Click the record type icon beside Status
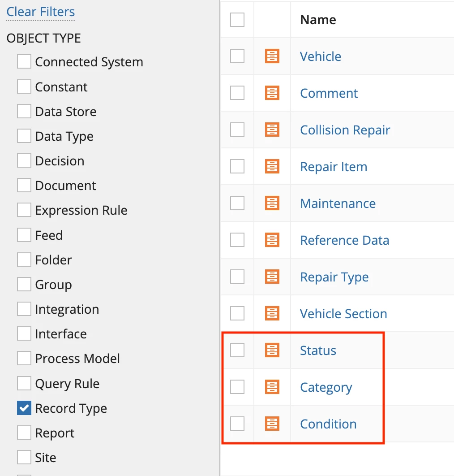454x476 pixels. pos(272,350)
